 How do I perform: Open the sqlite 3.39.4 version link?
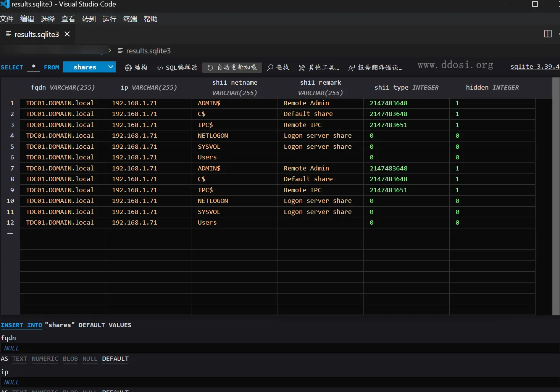tap(535, 66)
